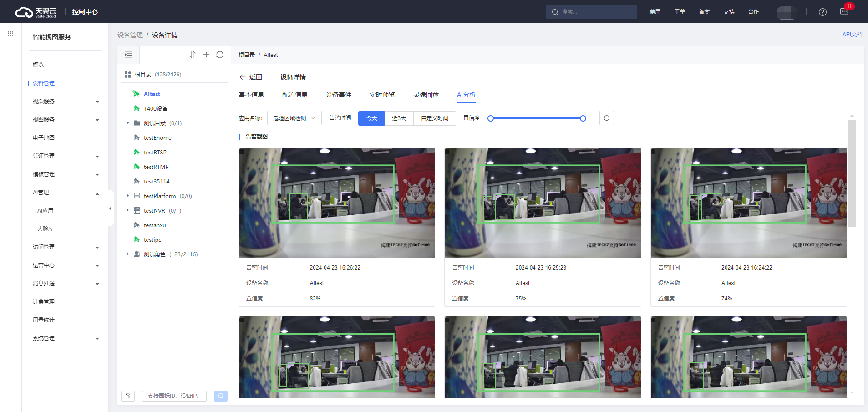Open AI应用 in the sidebar
The image size is (868, 412).
46,210
